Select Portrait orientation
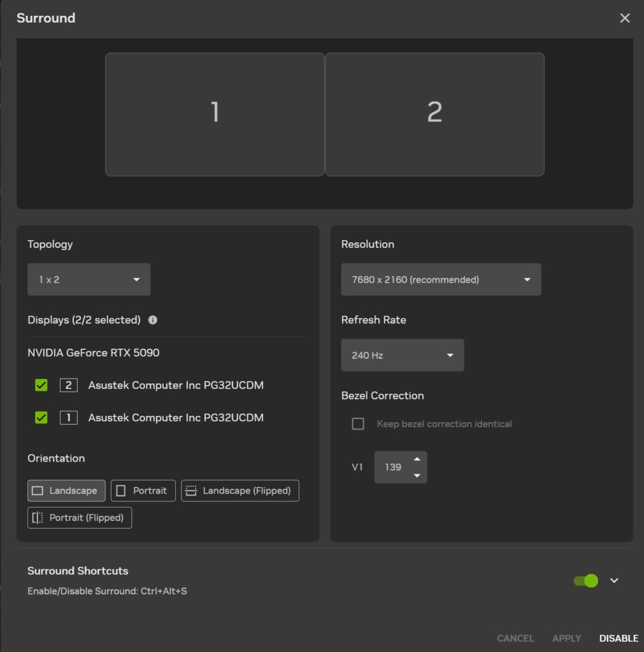644x652 pixels. point(143,491)
